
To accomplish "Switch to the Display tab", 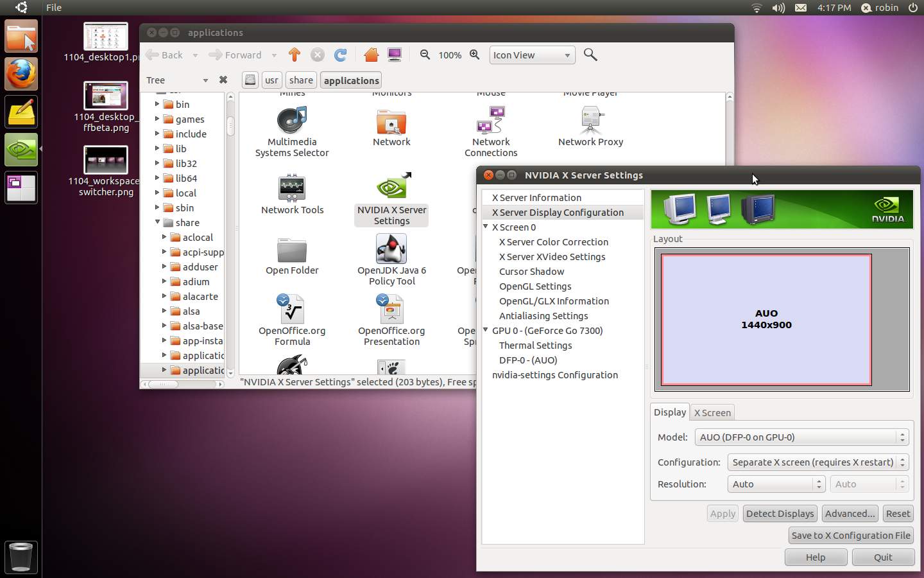I will point(670,412).
